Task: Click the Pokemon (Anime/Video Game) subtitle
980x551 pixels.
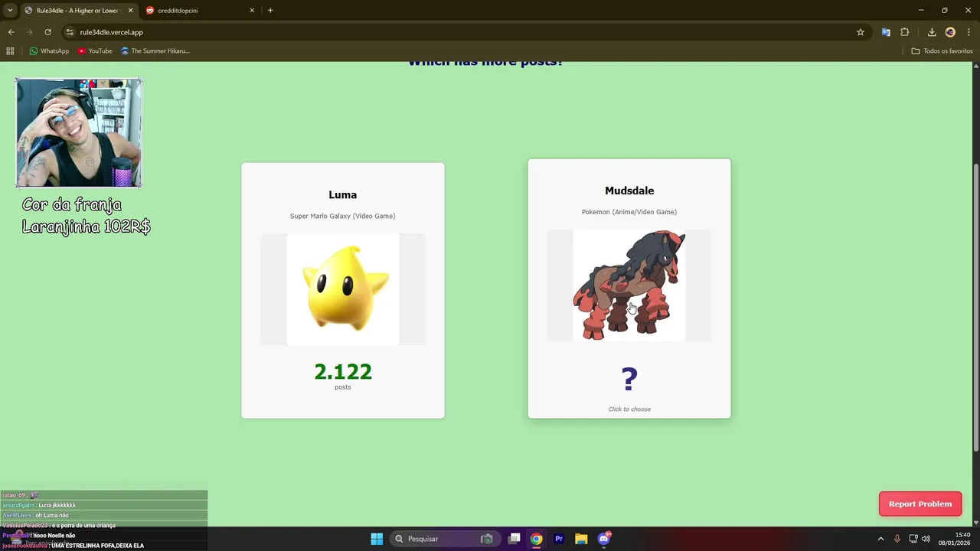Action: tap(629, 212)
